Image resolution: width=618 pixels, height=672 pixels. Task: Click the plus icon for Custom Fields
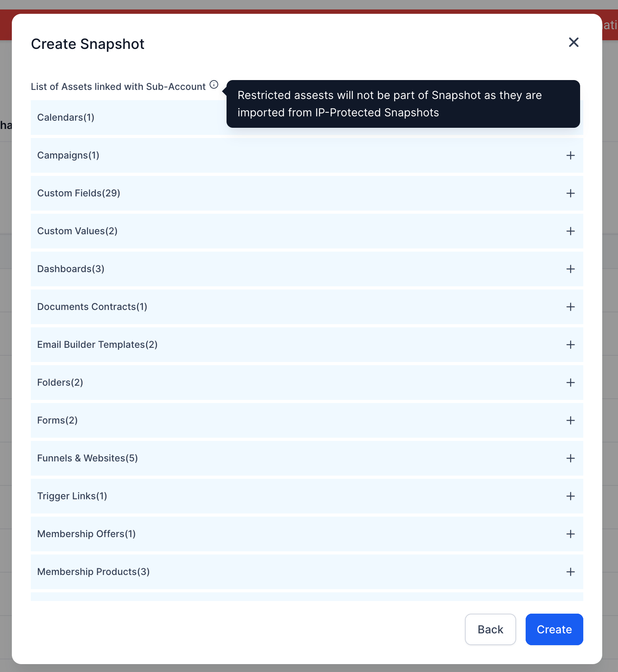[x=570, y=193]
